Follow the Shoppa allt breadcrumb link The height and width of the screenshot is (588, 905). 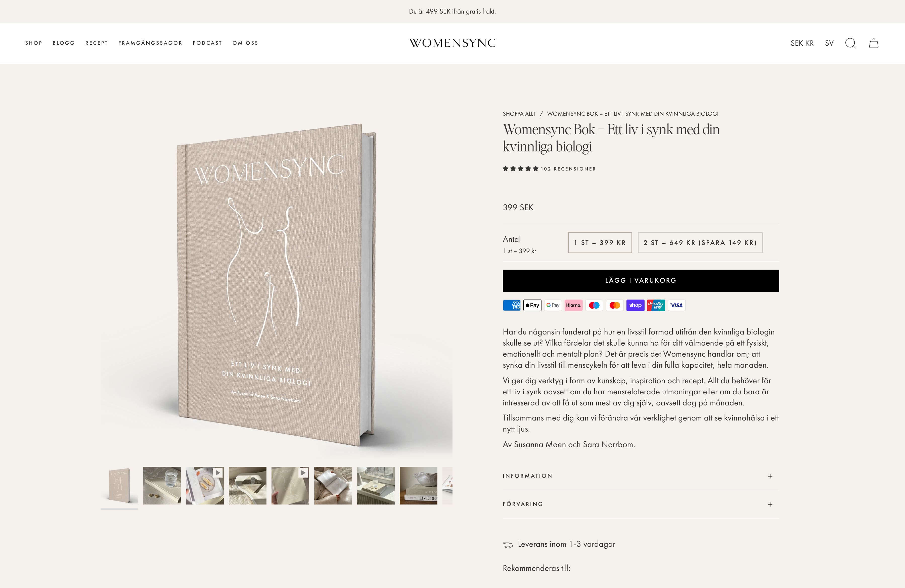[x=519, y=114]
